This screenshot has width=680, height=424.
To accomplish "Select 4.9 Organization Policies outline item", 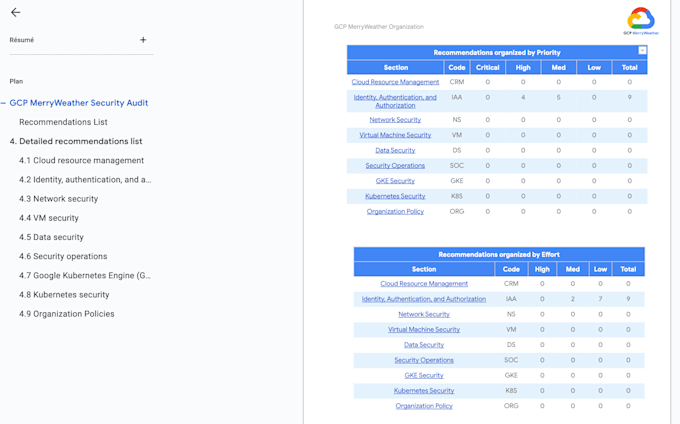I will [67, 314].
